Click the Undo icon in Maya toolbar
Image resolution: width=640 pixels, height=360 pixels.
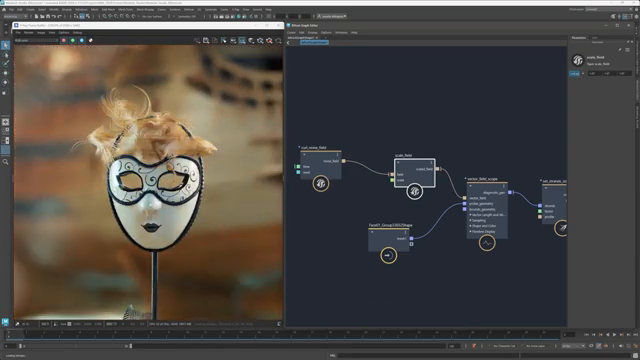pyautogui.click(x=53, y=17)
